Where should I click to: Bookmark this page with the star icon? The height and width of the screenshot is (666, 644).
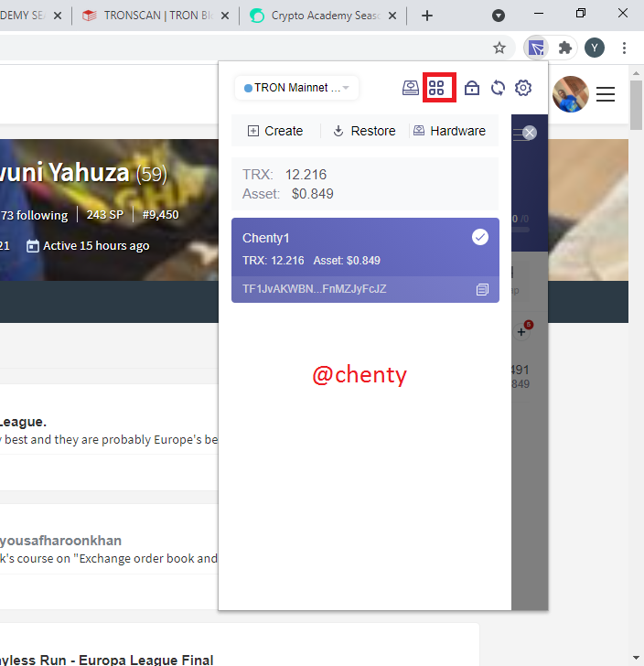(x=499, y=48)
